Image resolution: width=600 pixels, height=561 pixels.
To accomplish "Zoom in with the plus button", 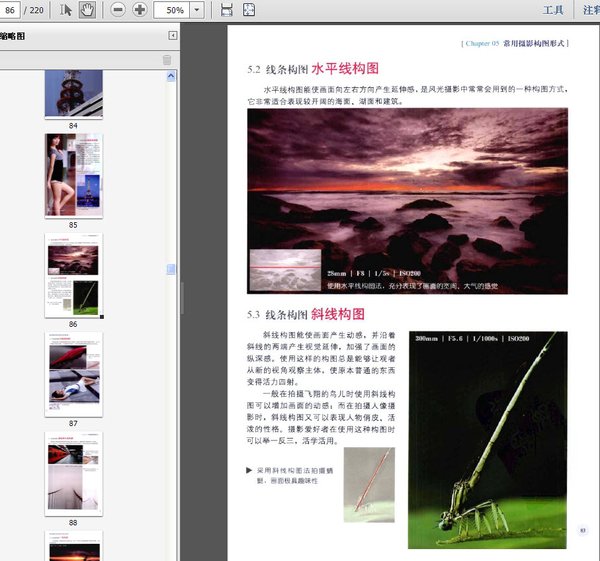I will [x=140, y=10].
